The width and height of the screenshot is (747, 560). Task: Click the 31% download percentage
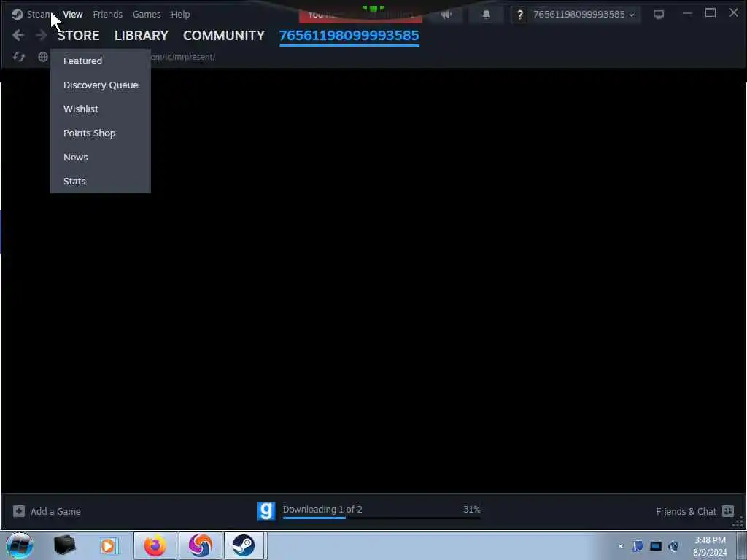(x=472, y=510)
